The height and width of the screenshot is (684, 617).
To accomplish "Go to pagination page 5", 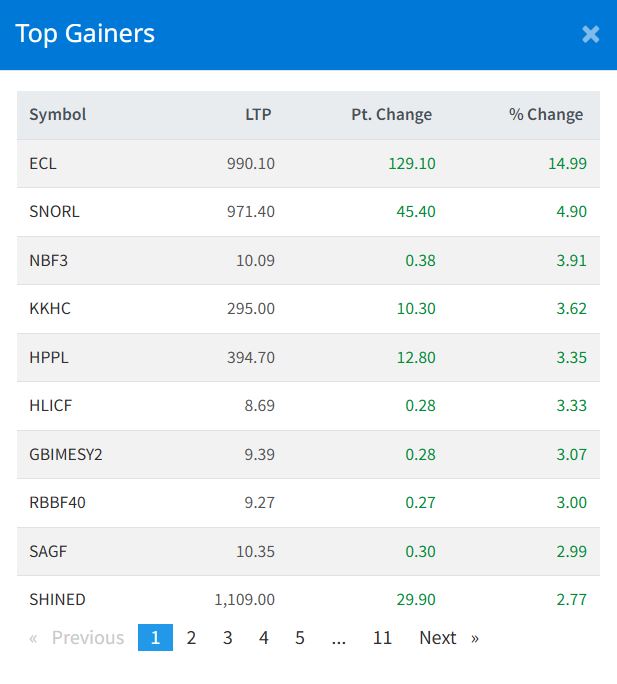I will coord(300,637).
